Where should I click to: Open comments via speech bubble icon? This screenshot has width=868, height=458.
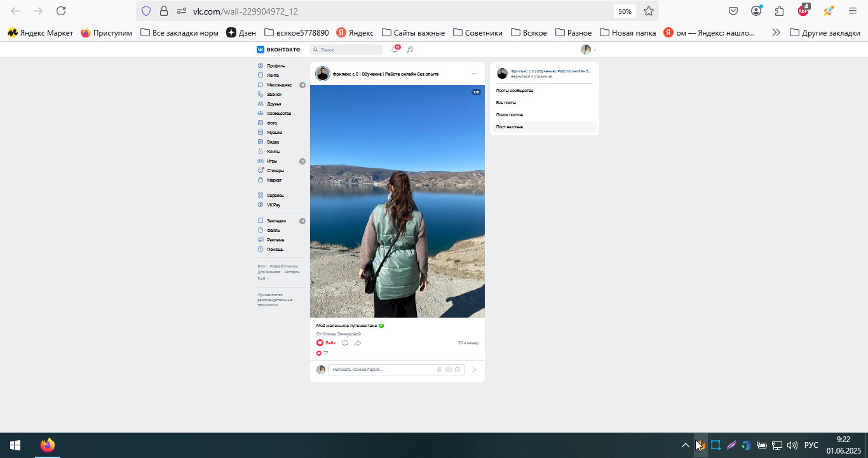[x=345, y=343]
